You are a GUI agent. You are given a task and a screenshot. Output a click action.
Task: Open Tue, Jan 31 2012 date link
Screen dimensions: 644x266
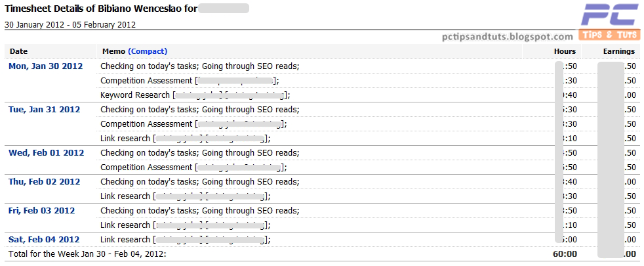click(45, 110)
